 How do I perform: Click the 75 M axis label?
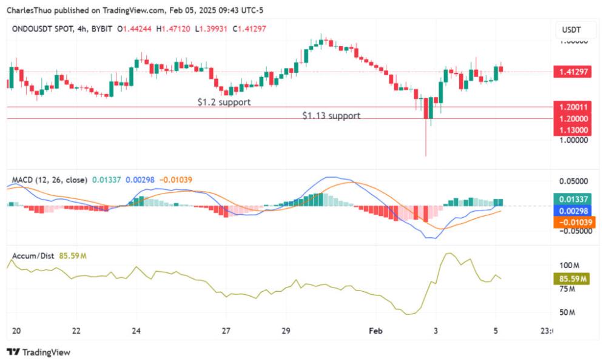pyautogui.click(x=567, y=289)
